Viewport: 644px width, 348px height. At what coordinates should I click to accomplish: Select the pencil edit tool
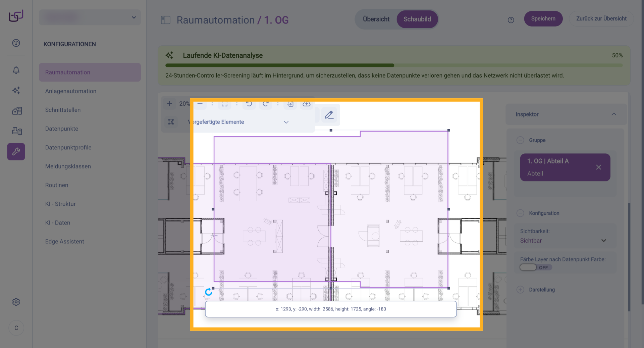[329, 115]
